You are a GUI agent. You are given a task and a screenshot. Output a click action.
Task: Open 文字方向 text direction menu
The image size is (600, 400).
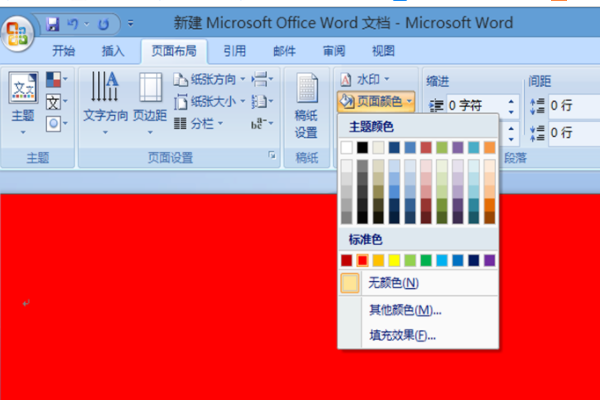(105, 103)
